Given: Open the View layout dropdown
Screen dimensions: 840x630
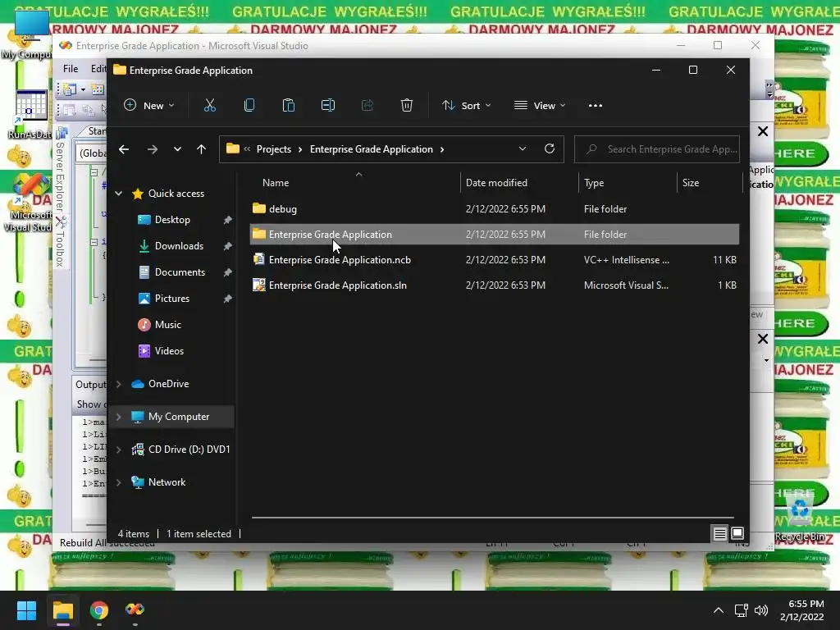Looking at the screenshot, I should [540, 106].
